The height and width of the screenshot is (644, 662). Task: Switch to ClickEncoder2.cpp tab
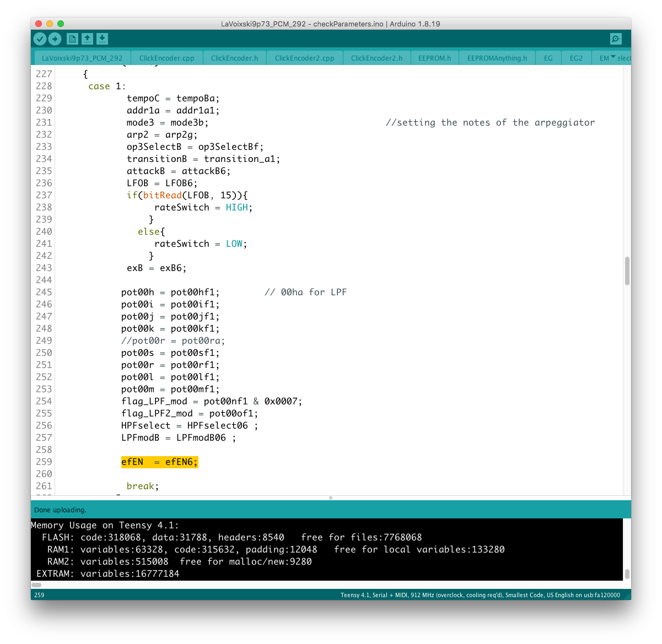304,58
